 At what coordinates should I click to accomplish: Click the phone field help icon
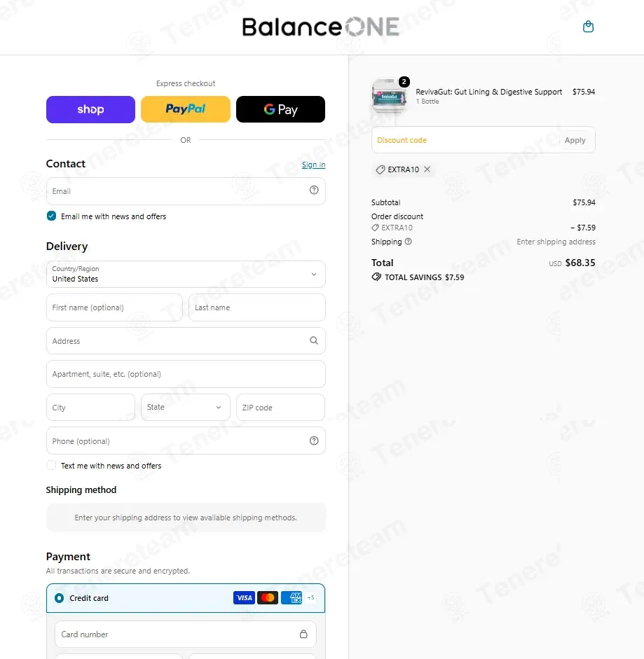click(x=314, y=441)
